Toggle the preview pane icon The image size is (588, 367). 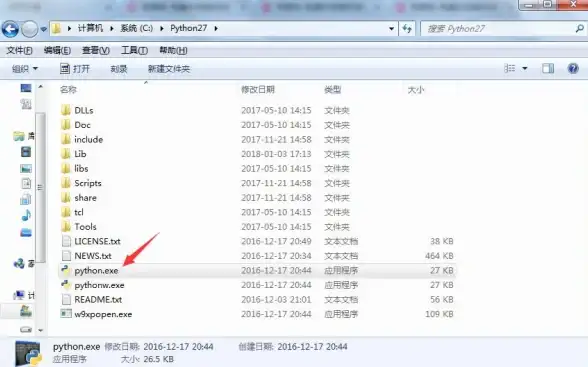pos(548,68)
